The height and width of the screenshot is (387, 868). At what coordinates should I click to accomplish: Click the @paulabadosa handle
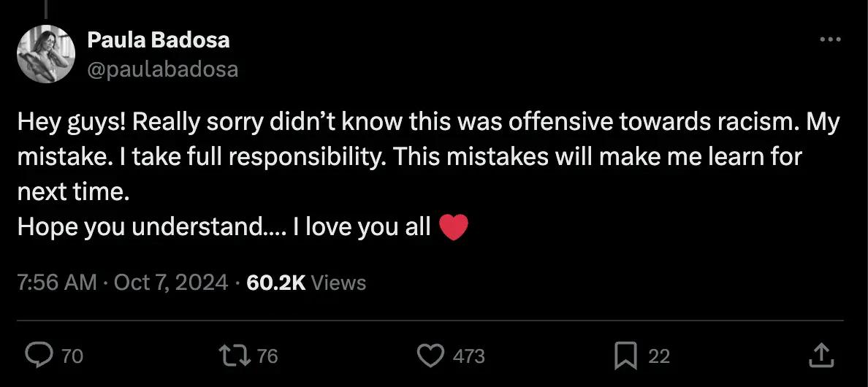162,69
